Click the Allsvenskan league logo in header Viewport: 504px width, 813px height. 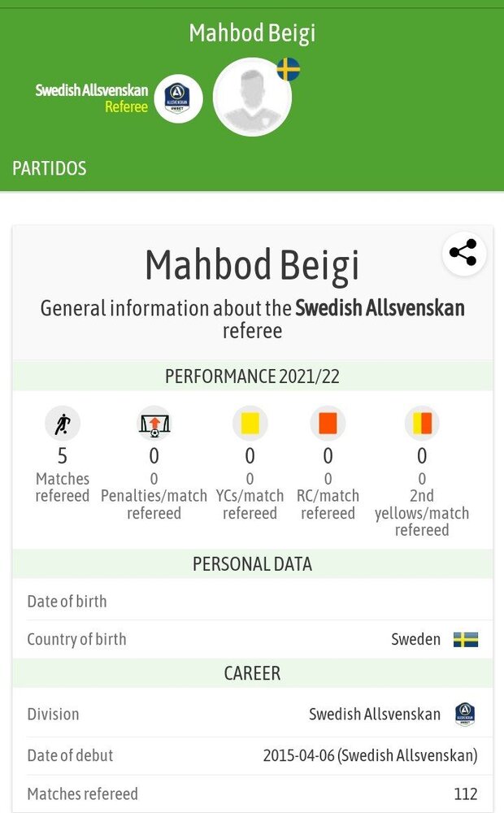pyautogui.click(x=178, y=98)
